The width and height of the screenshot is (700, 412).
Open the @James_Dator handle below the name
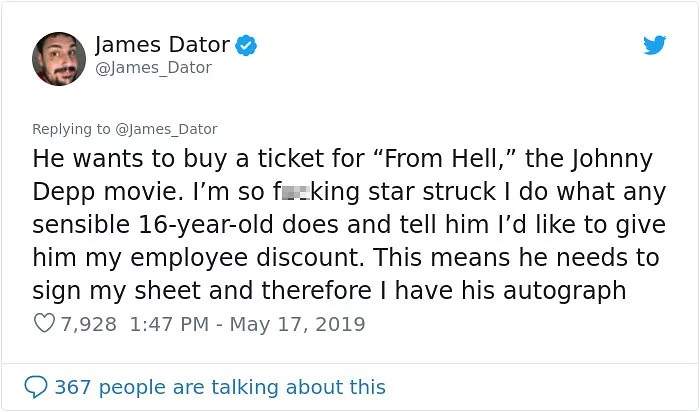pyautogui.click(x=153, y=68)
